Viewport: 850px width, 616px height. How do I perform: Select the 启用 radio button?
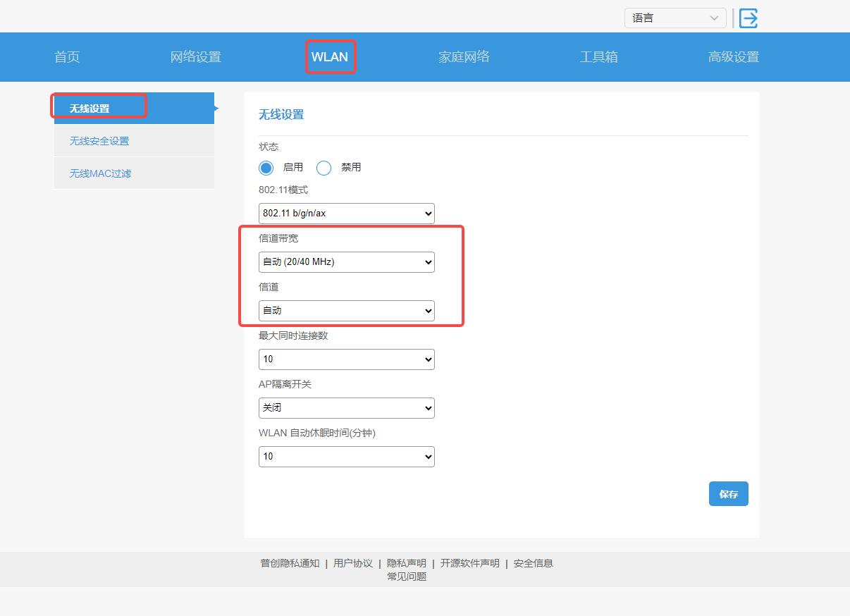click(x=266, y=168)
